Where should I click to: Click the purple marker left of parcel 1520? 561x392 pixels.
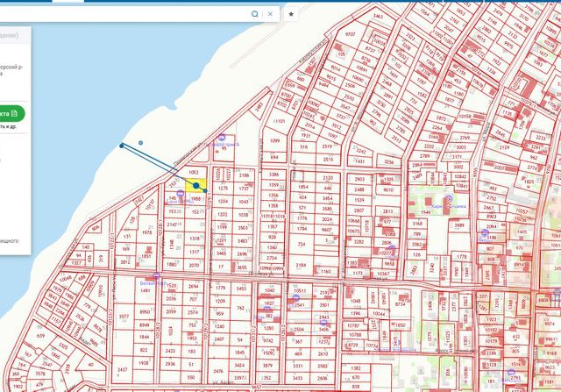[156, 276]
